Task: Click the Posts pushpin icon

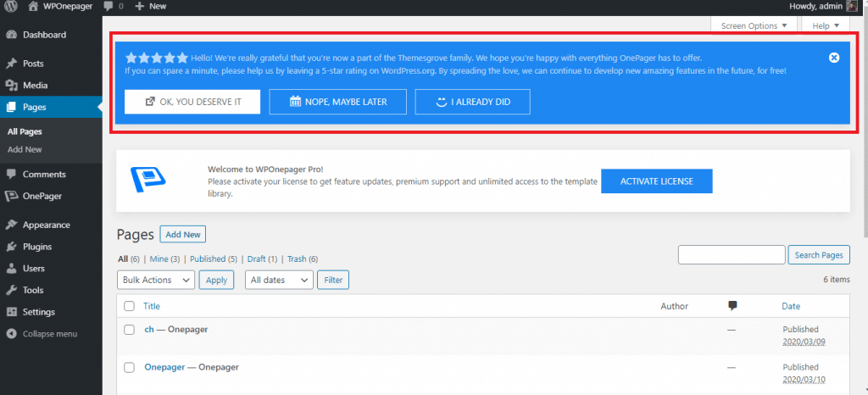Action: [11, 64]
